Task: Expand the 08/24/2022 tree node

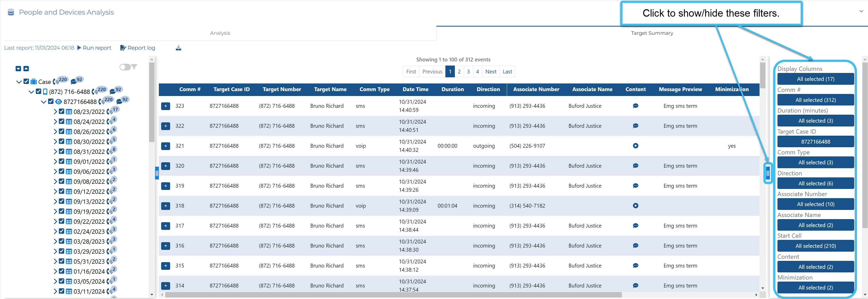Action: (x=55, y=122)
